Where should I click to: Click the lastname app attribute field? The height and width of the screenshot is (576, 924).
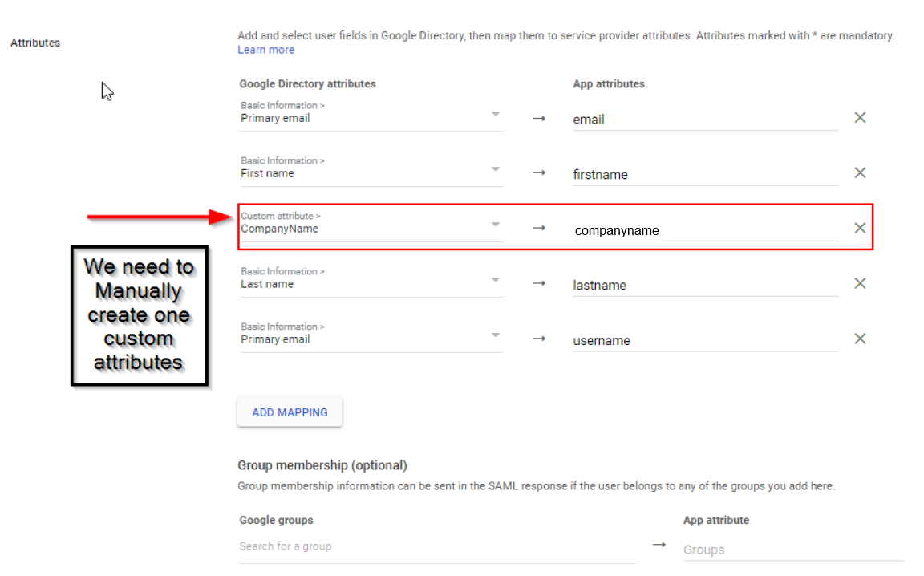click(704, 285)
